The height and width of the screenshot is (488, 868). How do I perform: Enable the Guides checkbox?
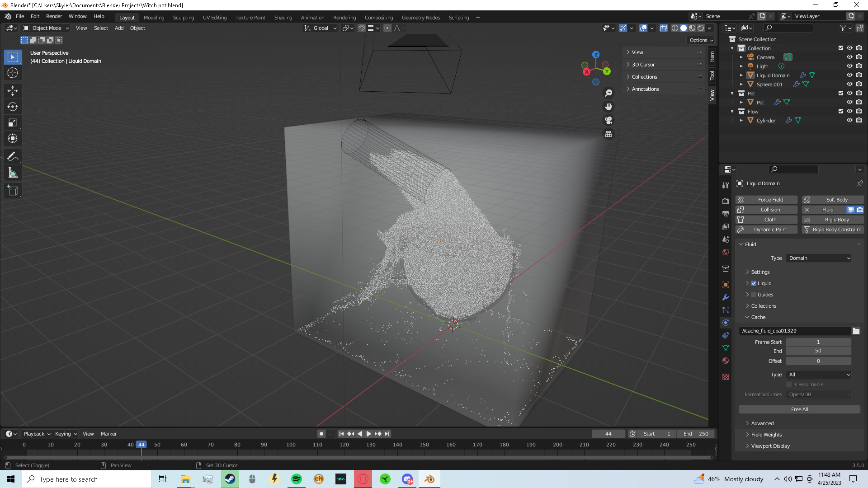pos(754,295)
